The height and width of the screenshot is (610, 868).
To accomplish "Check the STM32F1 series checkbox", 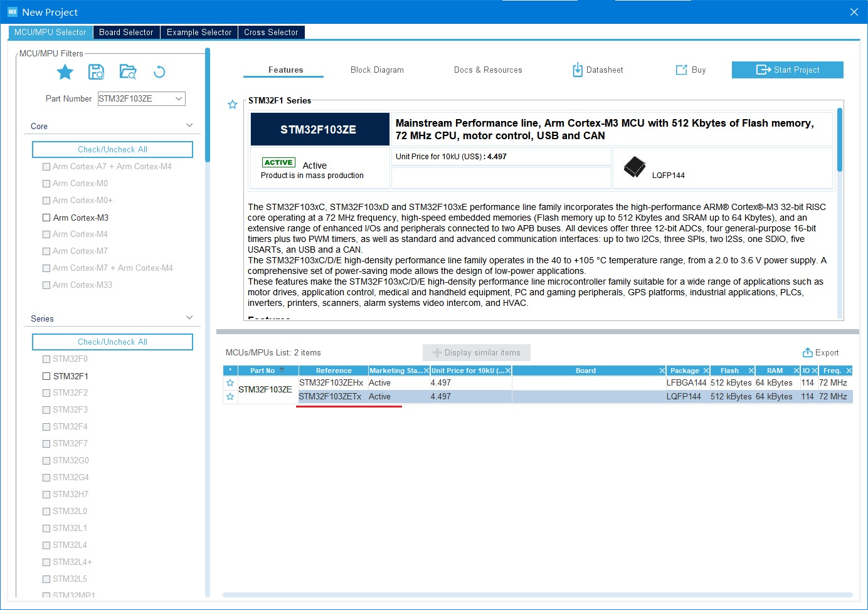I will pos(46,376).
